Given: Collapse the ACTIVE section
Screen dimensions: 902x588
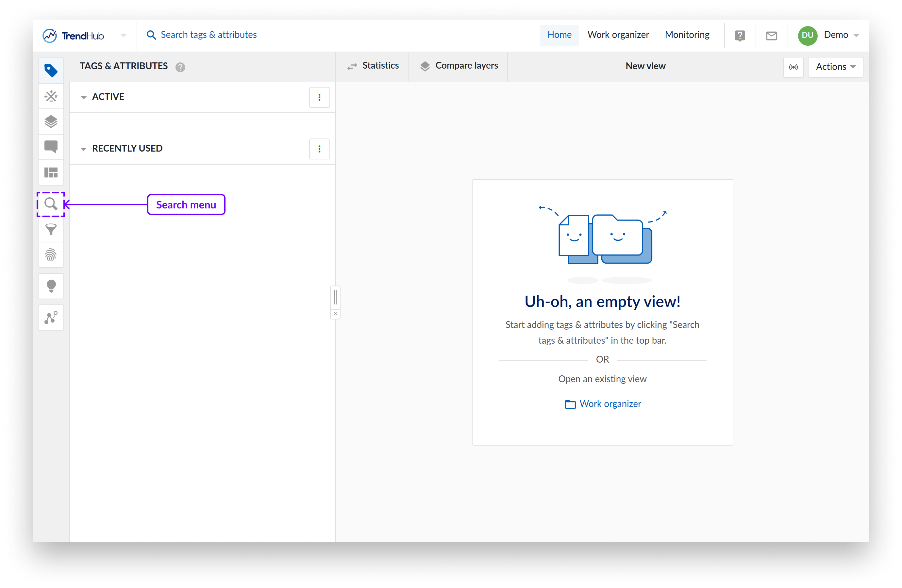Looking at the screenshot, I should [83, 97].
